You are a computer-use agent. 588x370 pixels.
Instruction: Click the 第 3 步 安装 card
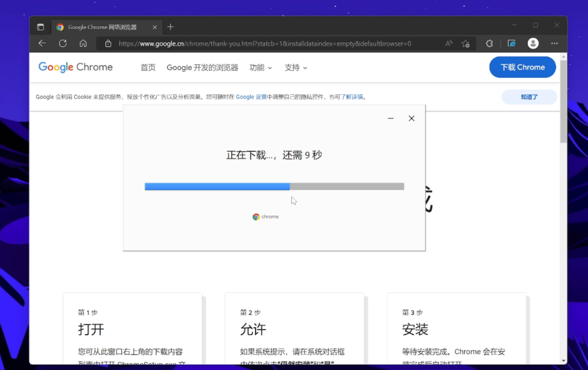pos(456,329)
